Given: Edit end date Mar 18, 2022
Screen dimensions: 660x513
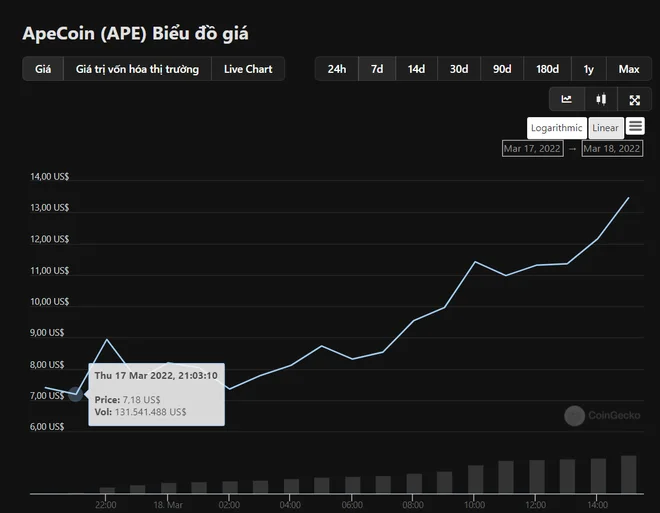Looking at the screenshot, I should coord(612,149).
